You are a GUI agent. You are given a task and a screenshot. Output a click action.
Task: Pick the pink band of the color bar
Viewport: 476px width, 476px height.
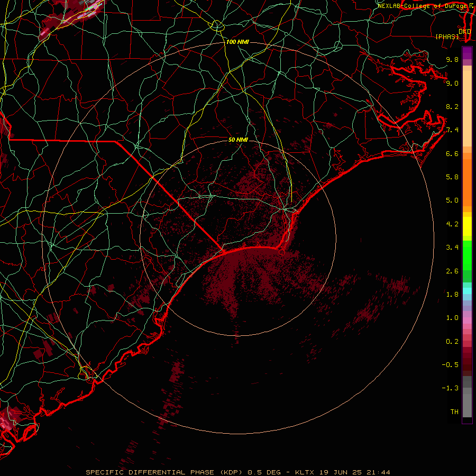pyautogui.click(x=467, y=321)
